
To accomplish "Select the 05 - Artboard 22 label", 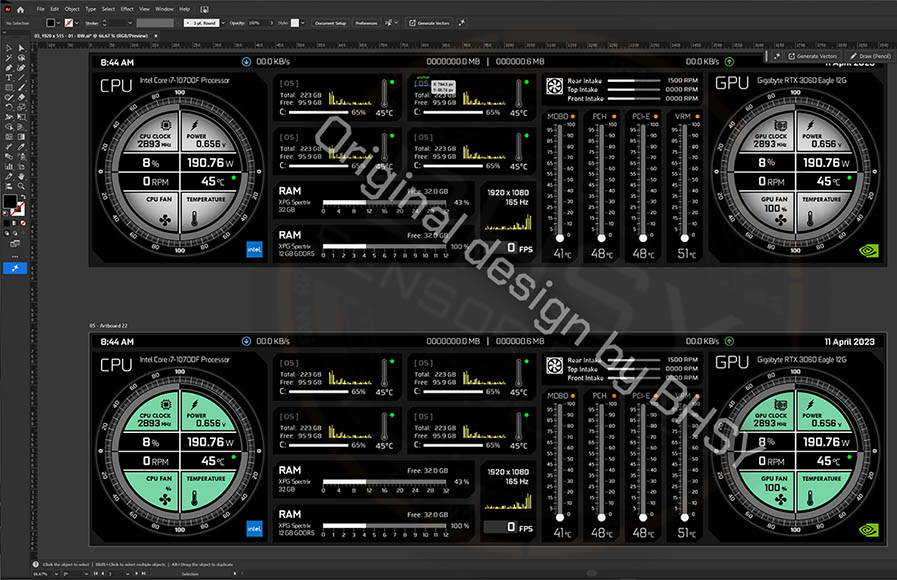I will [108, 325].
